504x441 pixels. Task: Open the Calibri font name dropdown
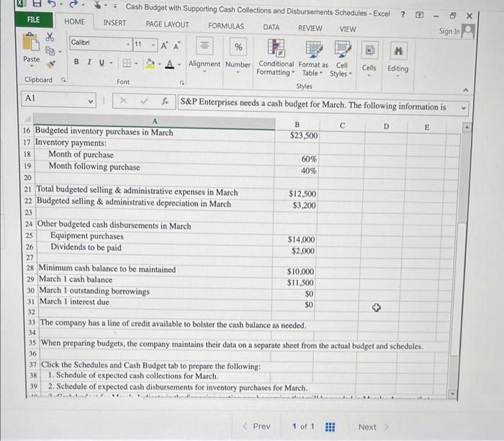coord(128,44)
